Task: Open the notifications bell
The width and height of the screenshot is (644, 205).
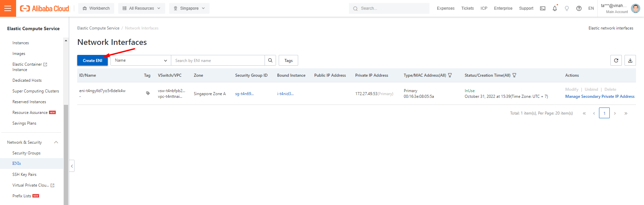Action: [555, 8]
